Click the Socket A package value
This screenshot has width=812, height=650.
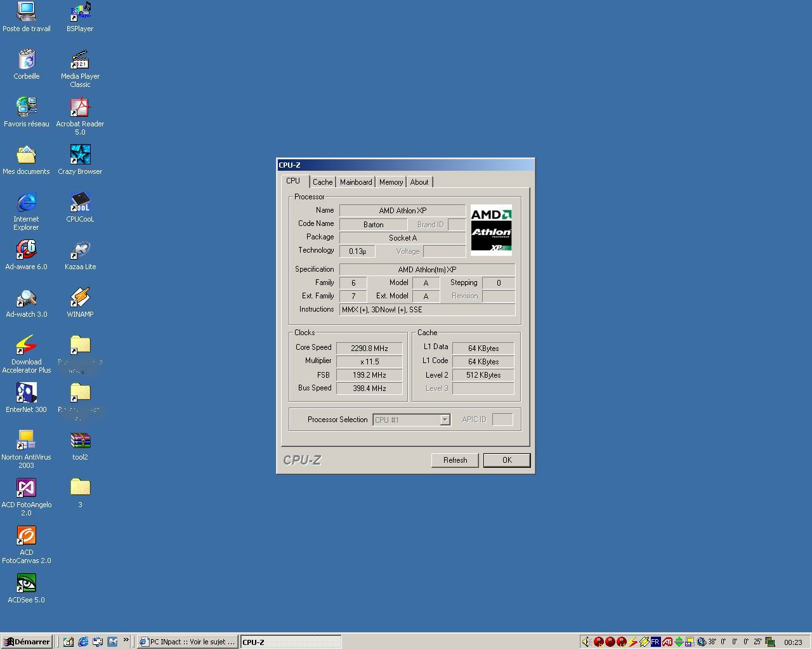[x=402, y=238]
